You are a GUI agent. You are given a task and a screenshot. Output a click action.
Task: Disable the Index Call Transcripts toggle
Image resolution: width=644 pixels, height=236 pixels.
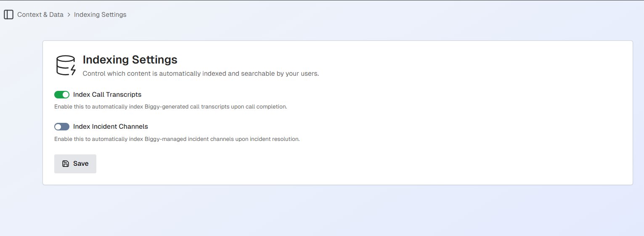tap(62, 95)
